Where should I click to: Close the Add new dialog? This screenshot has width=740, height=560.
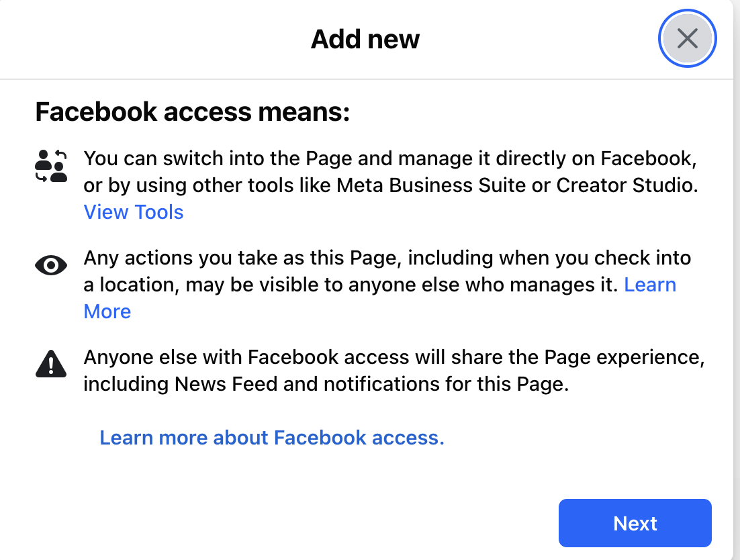687,39
